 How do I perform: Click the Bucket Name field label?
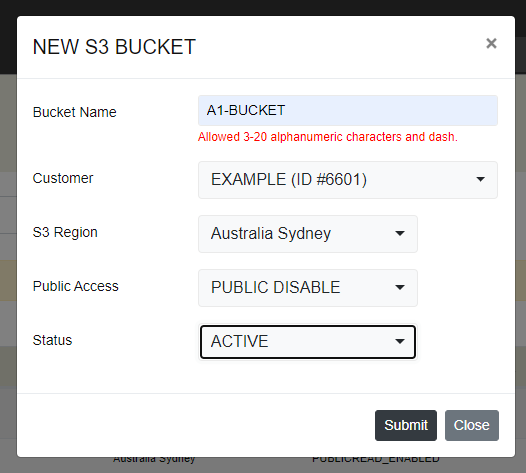point(74,112)
